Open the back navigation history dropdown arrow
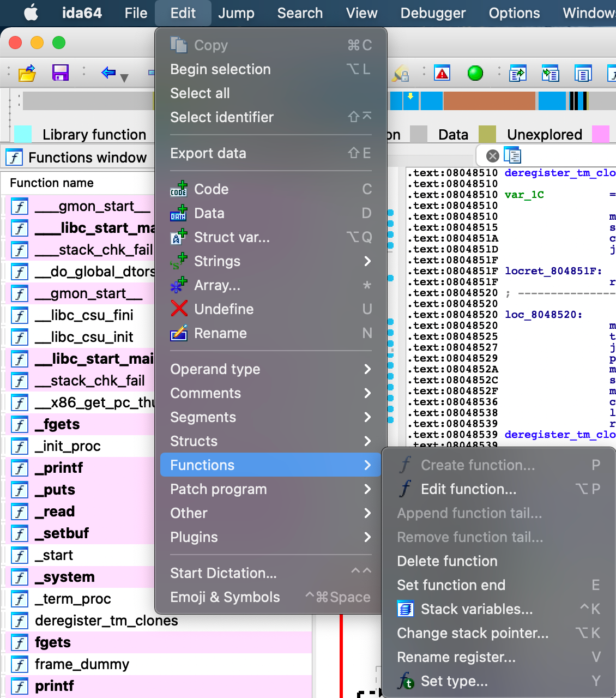The width and height of the screenshot is (616, 698). coord(124,78)
